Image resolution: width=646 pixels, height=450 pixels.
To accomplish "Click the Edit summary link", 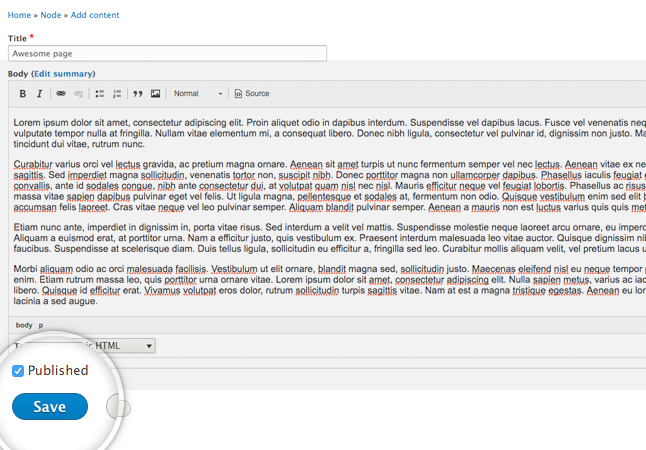I will pos(63,74).
